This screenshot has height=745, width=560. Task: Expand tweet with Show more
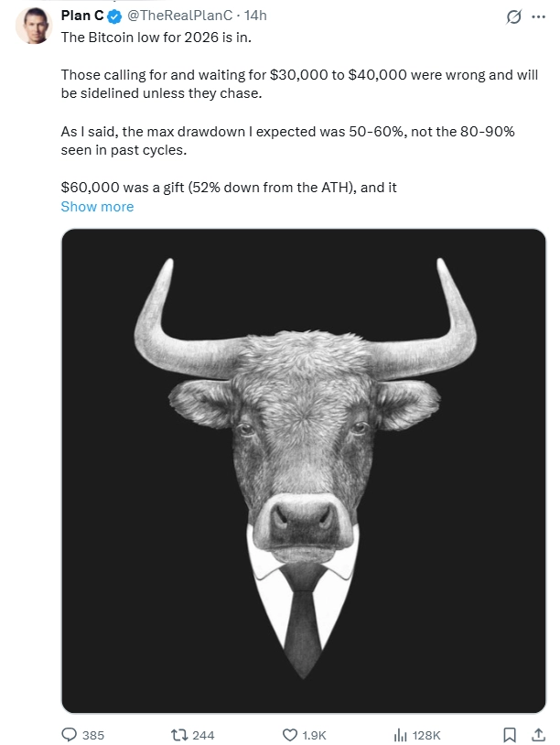97,207
